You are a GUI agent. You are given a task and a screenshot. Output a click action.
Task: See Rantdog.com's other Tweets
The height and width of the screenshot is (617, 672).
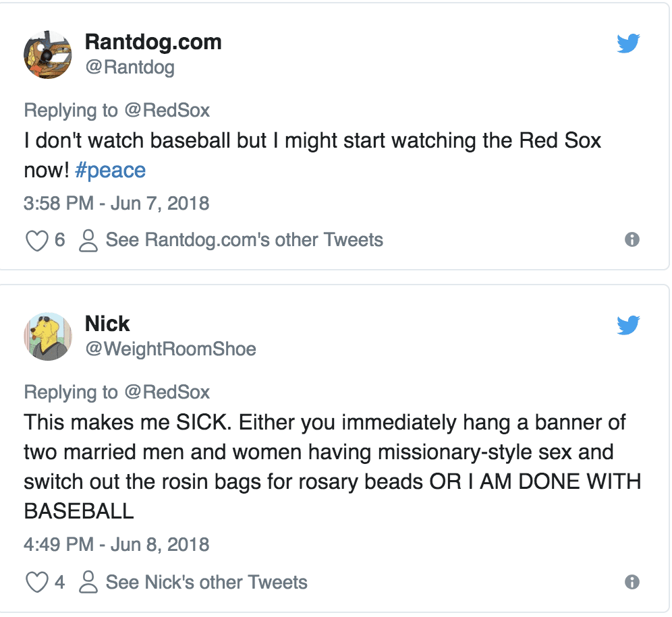pyautogui.click(x=244, y=240)
